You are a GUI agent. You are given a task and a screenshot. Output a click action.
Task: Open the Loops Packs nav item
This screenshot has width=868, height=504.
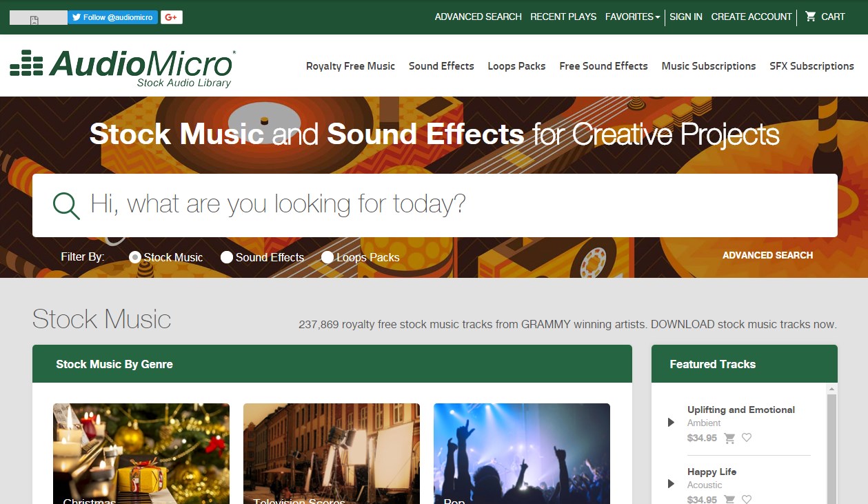point(516,66)
